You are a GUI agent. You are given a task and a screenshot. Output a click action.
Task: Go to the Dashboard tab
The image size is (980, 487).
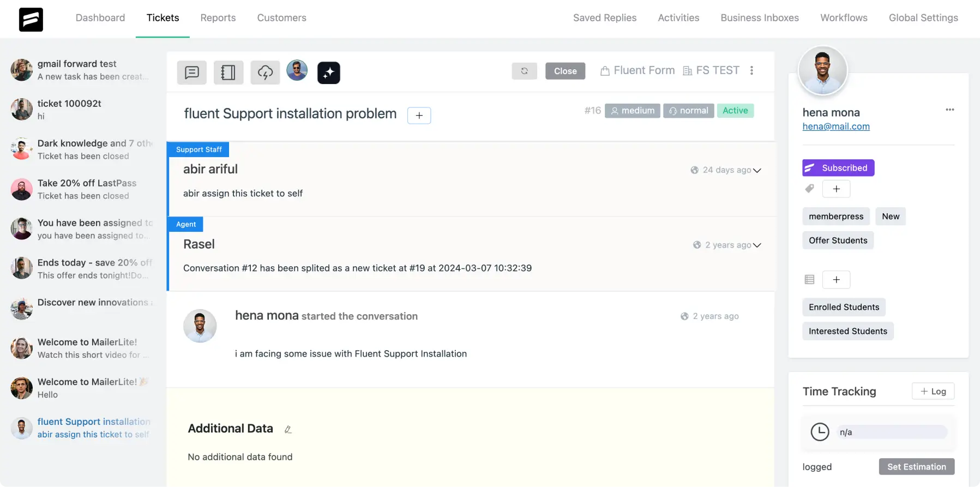[x=100, y=18]
